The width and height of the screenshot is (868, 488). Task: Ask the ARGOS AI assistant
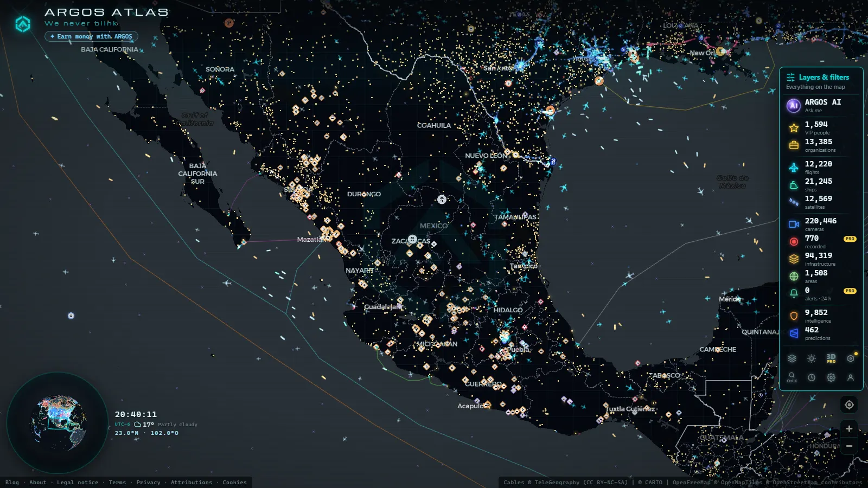(822, 105)
